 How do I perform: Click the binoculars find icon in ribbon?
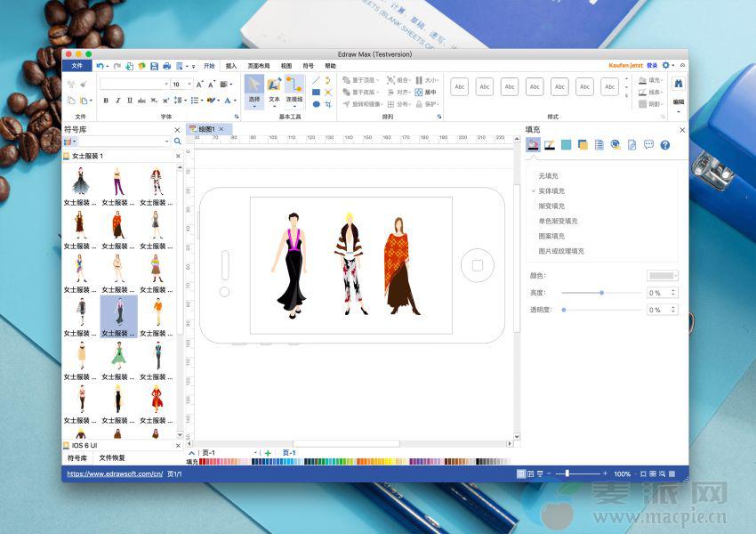point(679,84)
